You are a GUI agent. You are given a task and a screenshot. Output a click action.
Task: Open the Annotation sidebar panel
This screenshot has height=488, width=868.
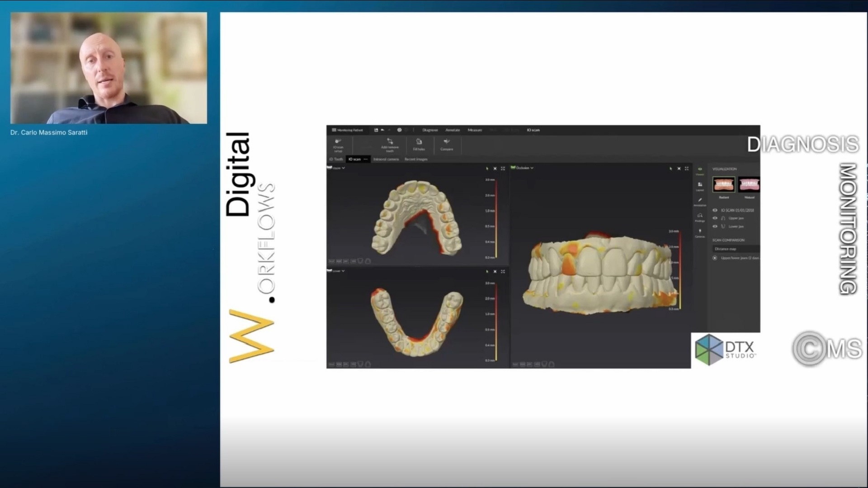click(x=700, y=202)
